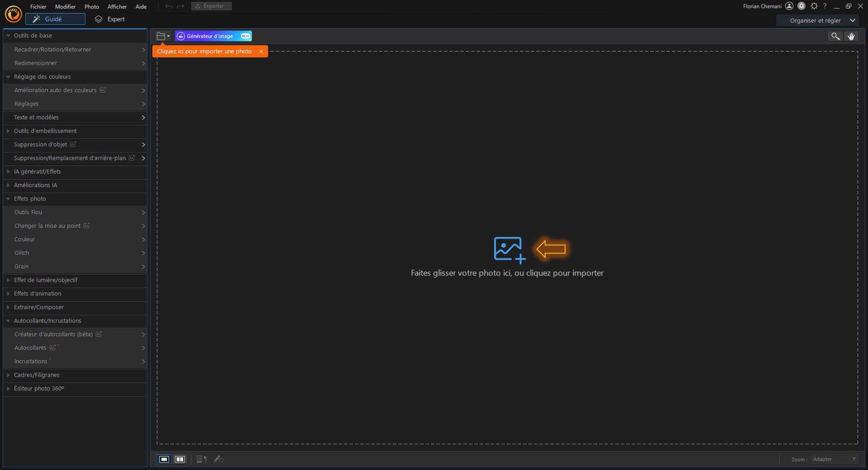Open the Fichier menu

coord(38,7)
